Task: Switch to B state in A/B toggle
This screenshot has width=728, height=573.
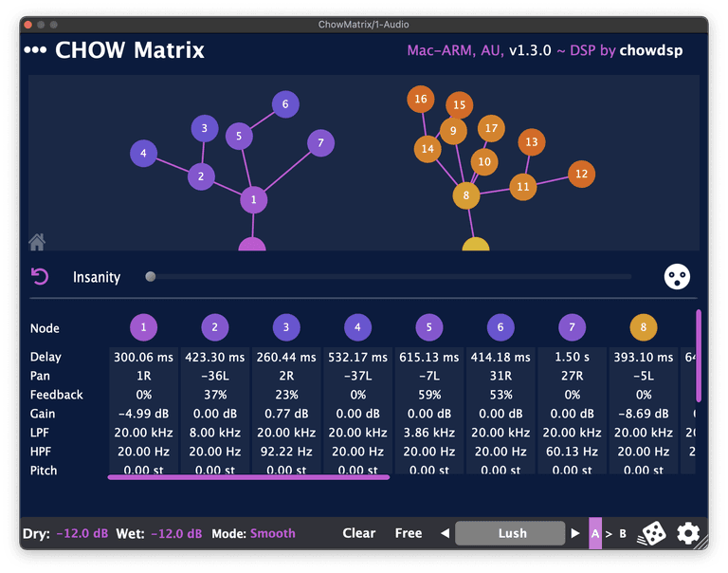Action: click(x=623, y=533)
